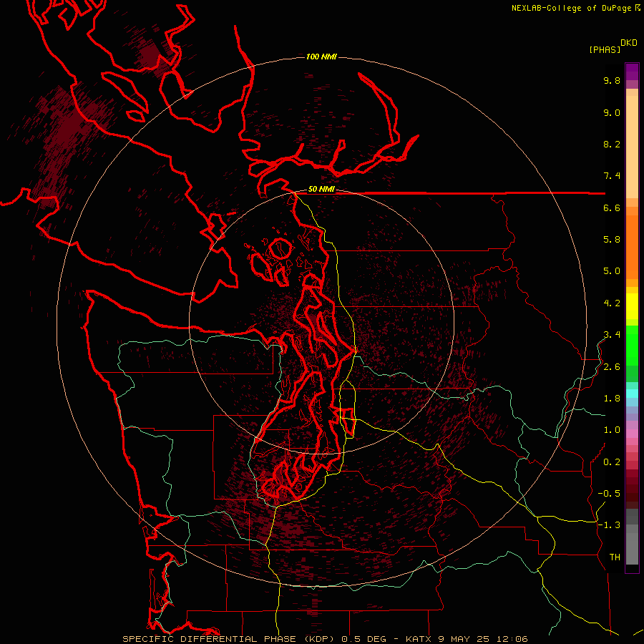
Task: Click the DKD label above the color scale
Action: [x=629, y=43]
